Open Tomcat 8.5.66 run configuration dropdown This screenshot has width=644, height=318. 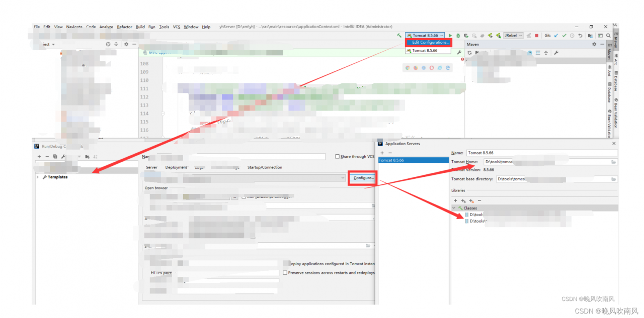coord(425,36)
